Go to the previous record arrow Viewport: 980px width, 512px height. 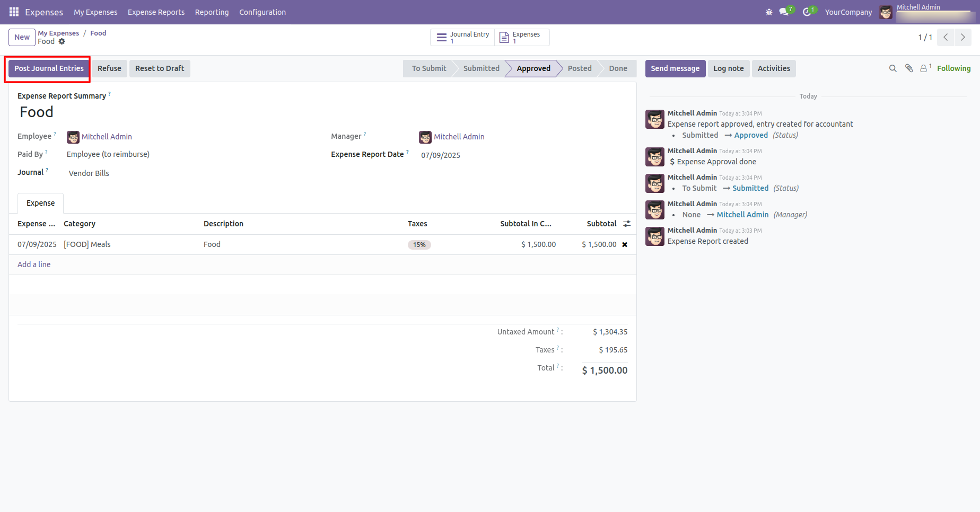pyautogui.click(x=946, y=37)
